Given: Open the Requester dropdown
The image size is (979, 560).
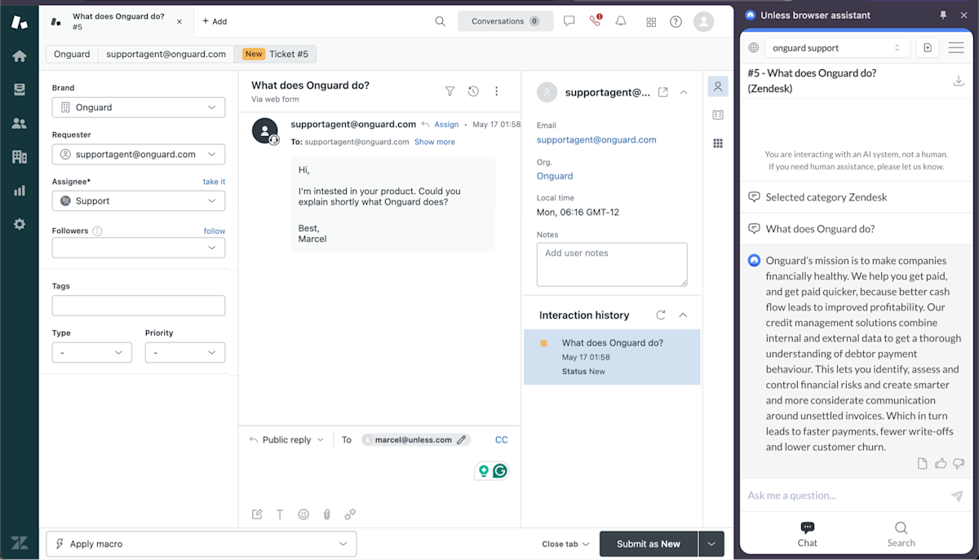Looking at the screenshot, I should (x=139, y=154).
